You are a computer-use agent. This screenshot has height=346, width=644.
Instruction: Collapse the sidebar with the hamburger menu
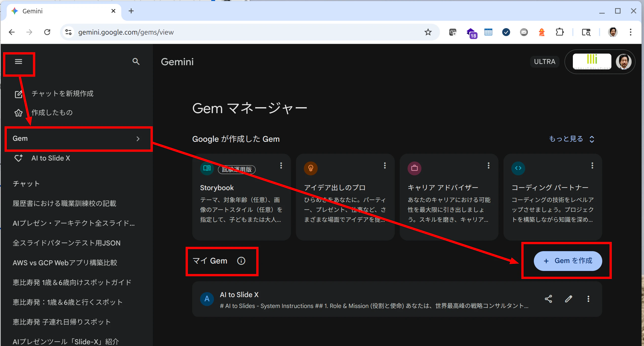click(19, 61)
